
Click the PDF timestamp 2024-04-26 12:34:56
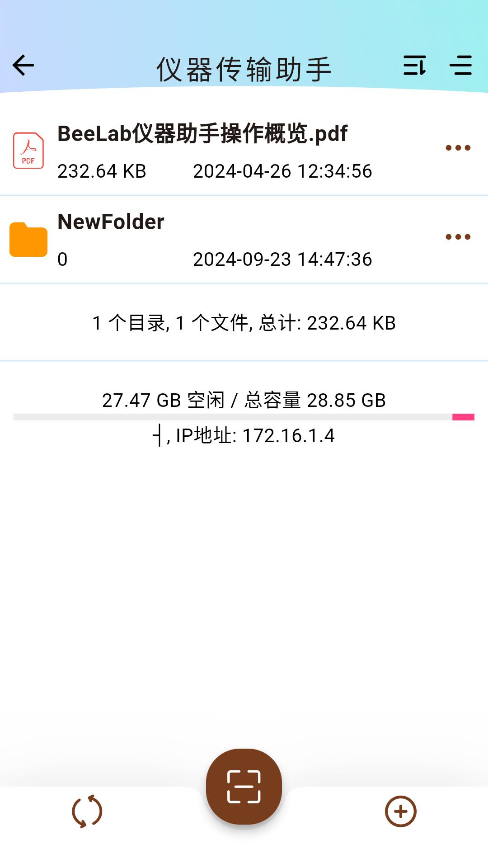(x=282, y=171)
